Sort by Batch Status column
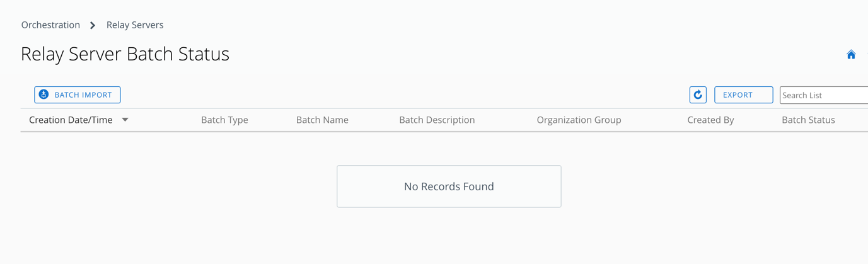This screenshot has width=868, height=264. (x=808, y=120)
